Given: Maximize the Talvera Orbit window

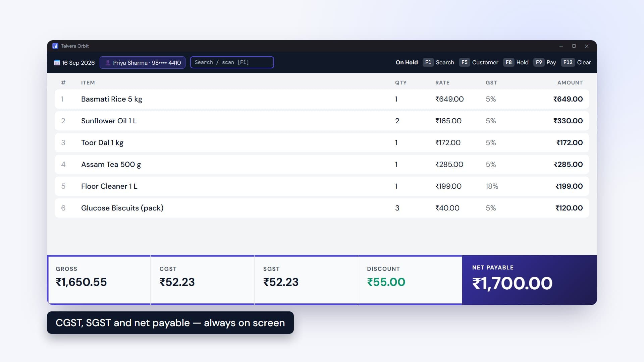Looking at the screenshot, I should [x=574, y=46].
